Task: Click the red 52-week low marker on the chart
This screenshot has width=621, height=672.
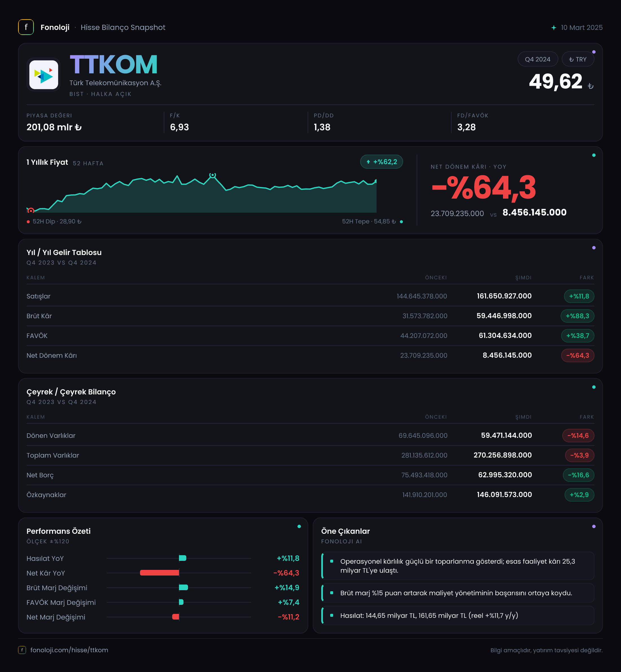Action: (x=31, y=210)
